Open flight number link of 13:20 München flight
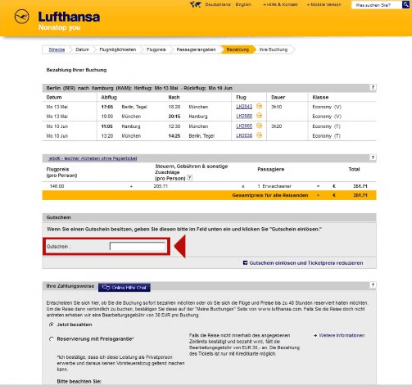Viewport: 412px width, 387px height. click(x=244, y=136)
